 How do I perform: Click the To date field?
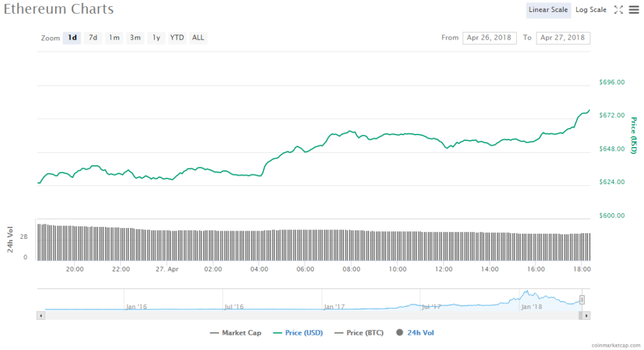[x=563, y=38]
